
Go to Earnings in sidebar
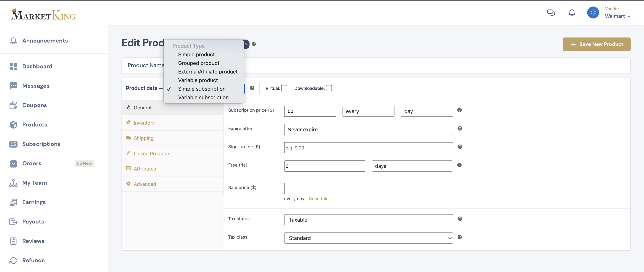click(34, 202)
